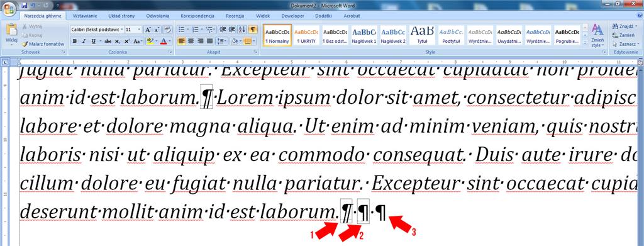Decrease paragraph indent

pos(223,30)
